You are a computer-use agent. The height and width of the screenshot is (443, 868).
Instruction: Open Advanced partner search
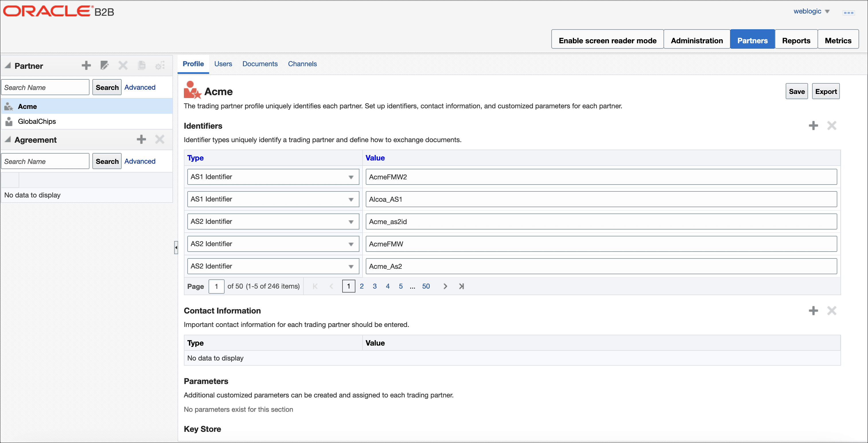click(x=140, y=87)
